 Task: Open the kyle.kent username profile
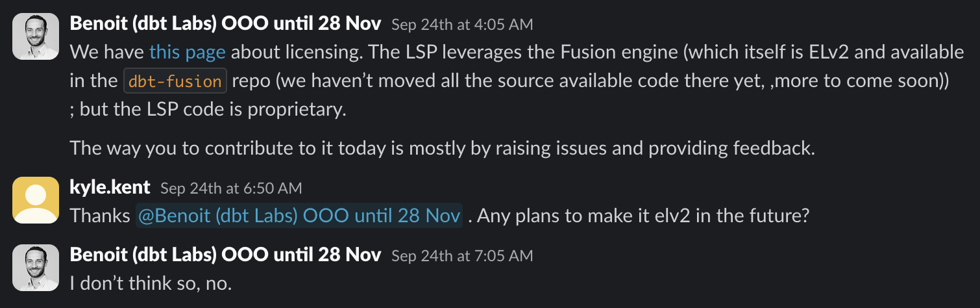(x=110, y=188)
